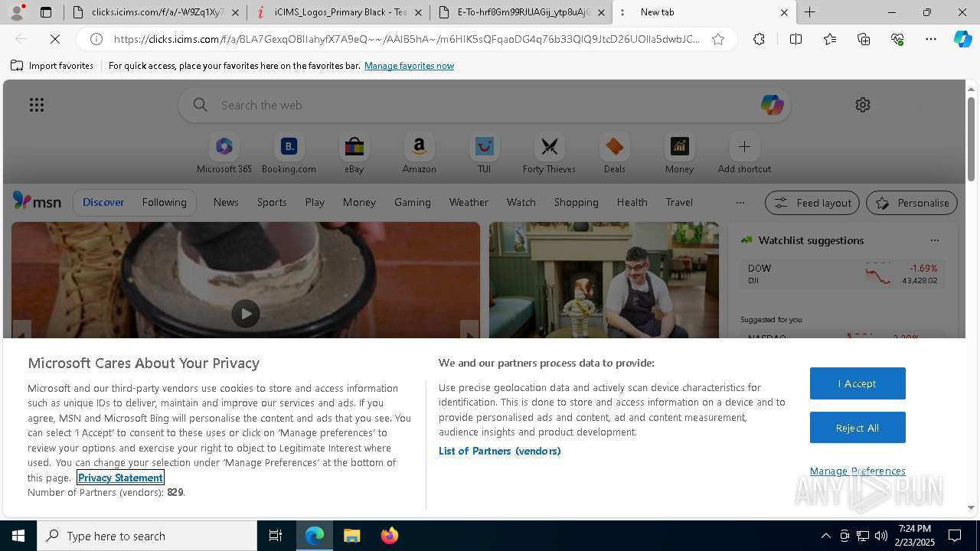Screen dimensions: 980x551
Task: Open watchlist suggestions options menu
Action: (934, 240)
